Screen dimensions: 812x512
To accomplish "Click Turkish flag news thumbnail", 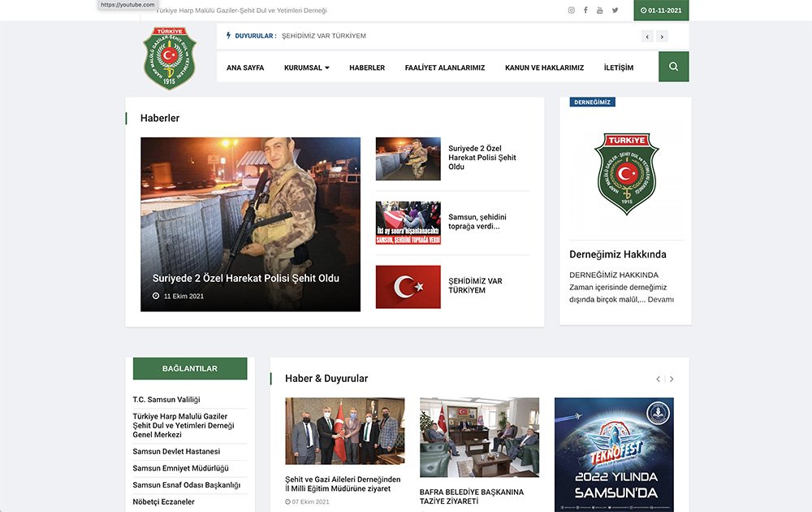I will pyautogui.click(x=408, y=287).
